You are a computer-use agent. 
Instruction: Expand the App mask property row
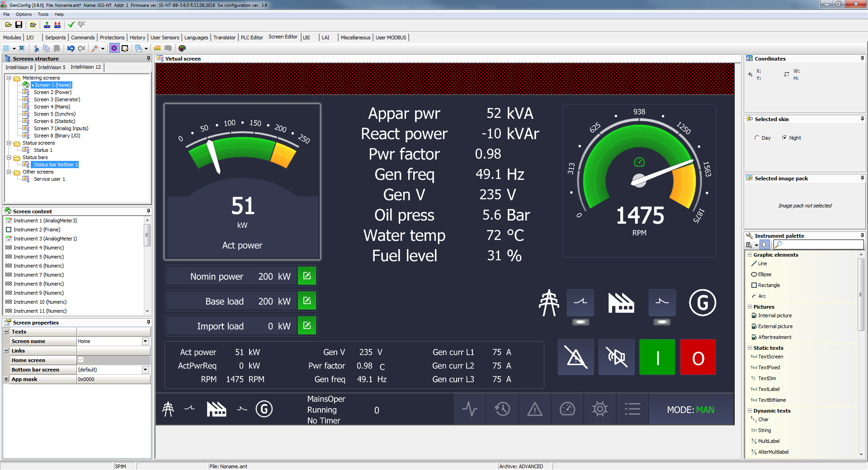6,380
